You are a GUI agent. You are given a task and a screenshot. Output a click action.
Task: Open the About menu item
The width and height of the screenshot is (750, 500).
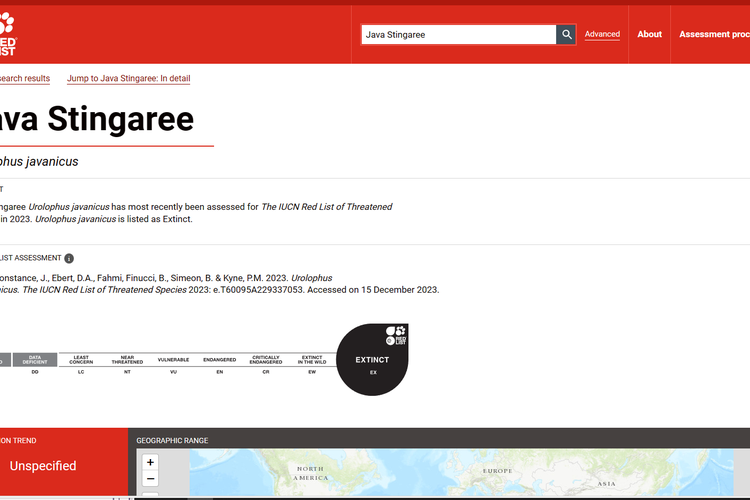click(650, 34)
